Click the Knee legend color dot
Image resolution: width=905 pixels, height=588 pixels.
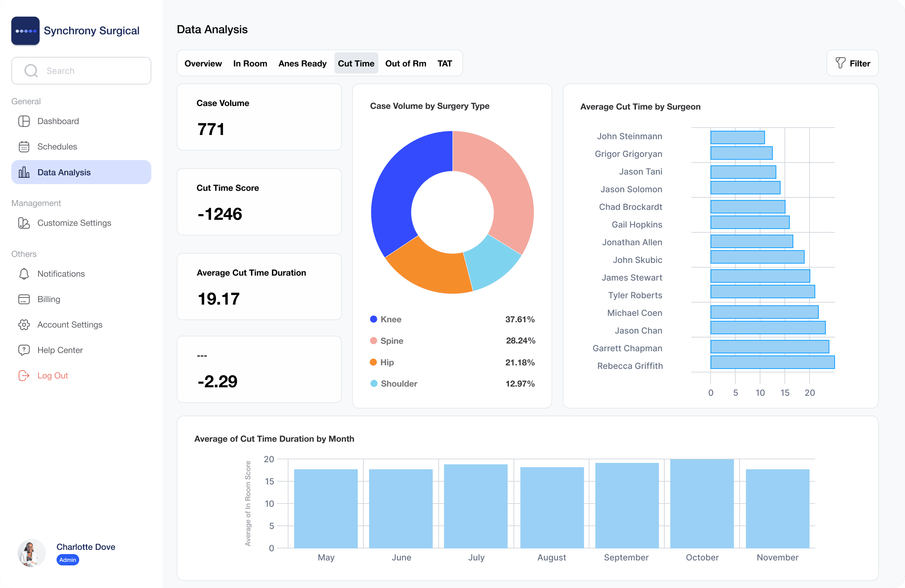point(373,319)
